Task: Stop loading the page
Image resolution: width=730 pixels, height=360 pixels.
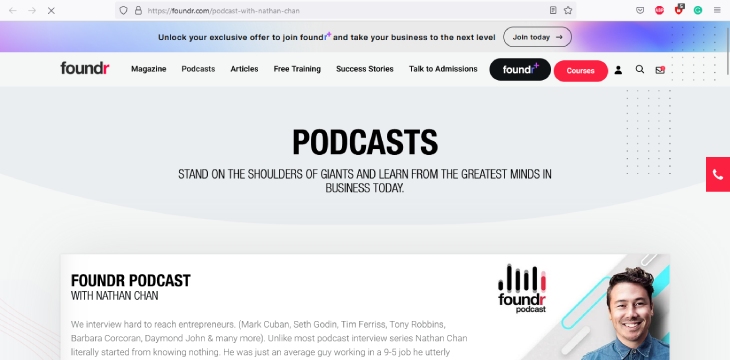Action: [51, 10]
